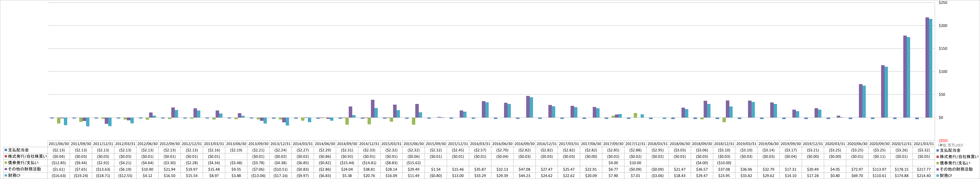Click the purple swatch beside left その他の財務活動 label

[x=6, y=169]
